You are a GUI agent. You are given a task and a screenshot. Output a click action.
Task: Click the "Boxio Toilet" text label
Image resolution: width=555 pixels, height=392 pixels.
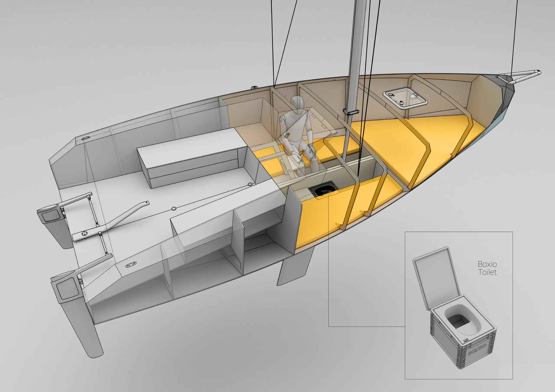487,268
